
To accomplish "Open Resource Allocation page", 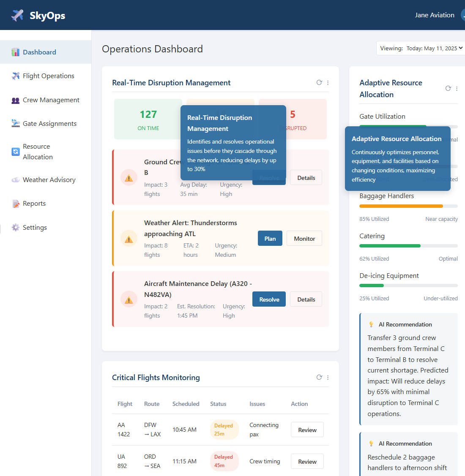I will point(46,152).
